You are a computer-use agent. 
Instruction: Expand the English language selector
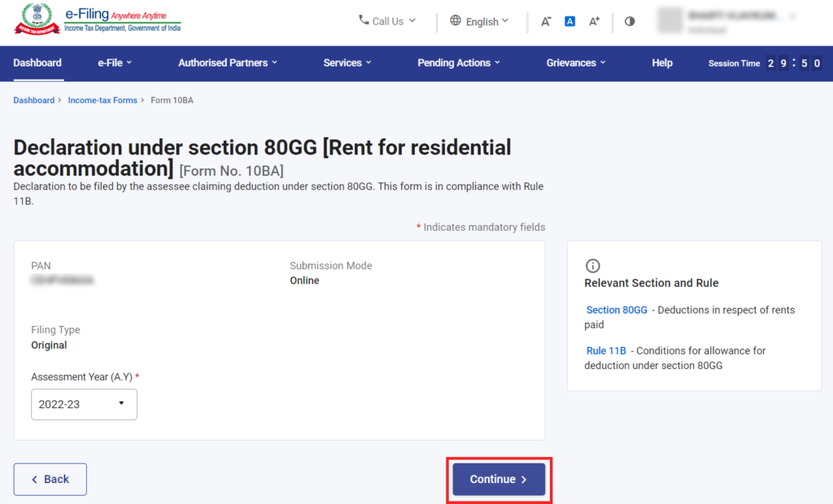click(480, 22)
